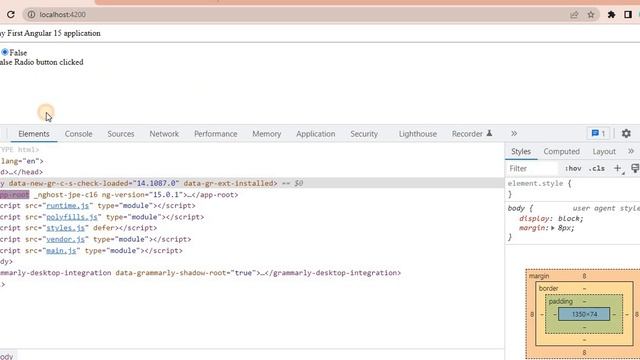Toggle the browser side panel icon
This screenshot has width=640, height=360.
628,15
